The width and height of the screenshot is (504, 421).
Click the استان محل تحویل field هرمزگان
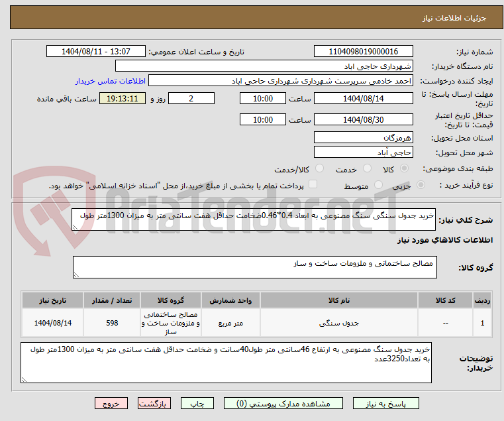point(363,137)
